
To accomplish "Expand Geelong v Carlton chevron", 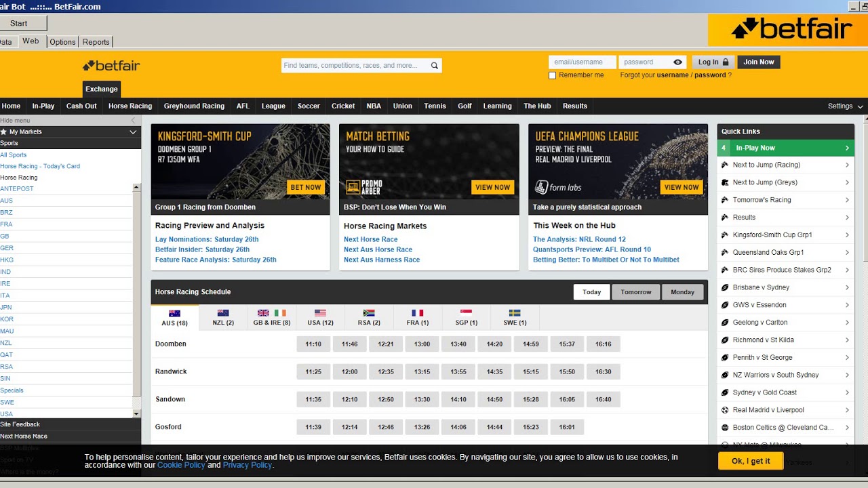I will pos(847,323).
